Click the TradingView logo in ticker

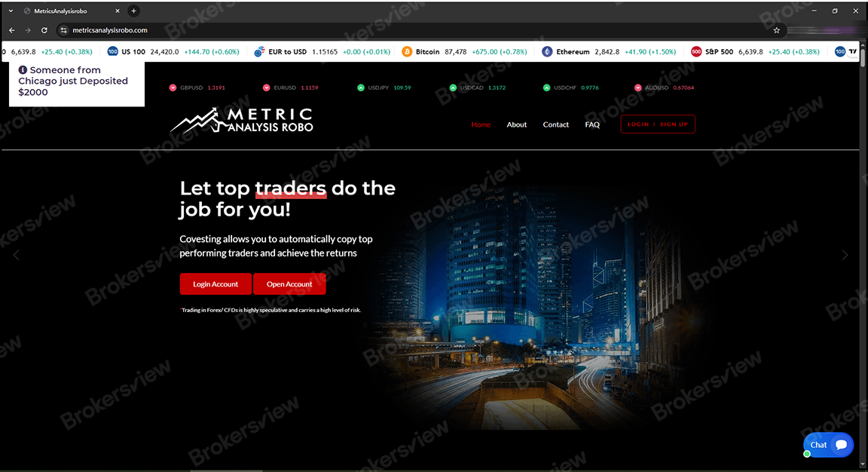coord(853,51)
